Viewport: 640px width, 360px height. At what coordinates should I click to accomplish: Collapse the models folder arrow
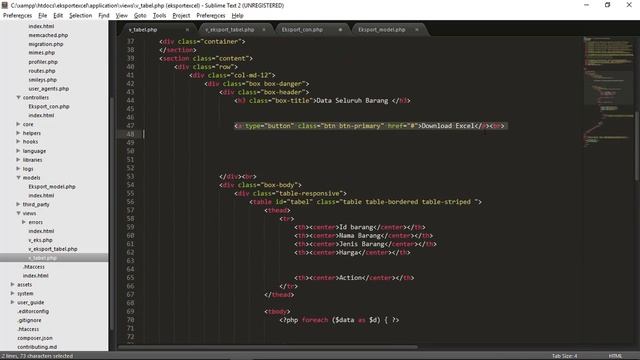[x=18, y=178]
